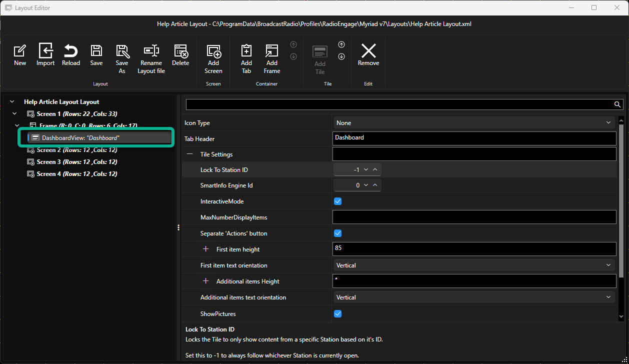Add a Tab container
The height and width of the screenshot is (364, 629).
tap(246, 59)
